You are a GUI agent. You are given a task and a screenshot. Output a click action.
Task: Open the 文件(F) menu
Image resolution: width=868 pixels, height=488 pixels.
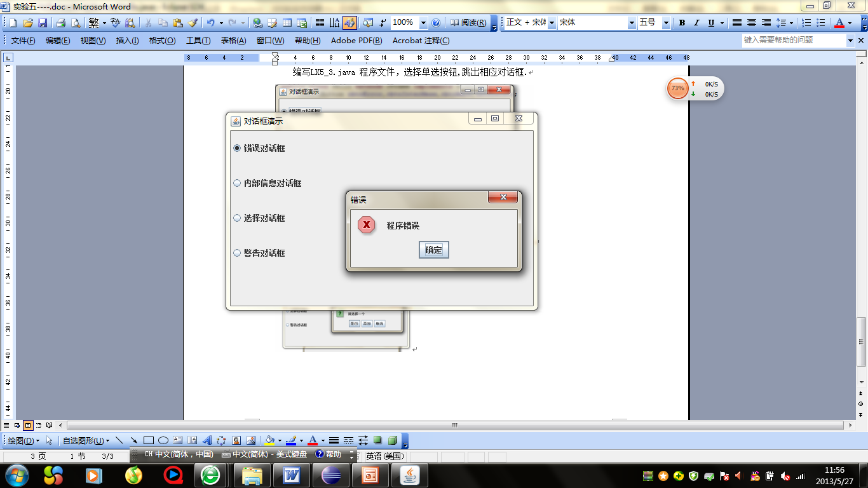click(23, 41)
